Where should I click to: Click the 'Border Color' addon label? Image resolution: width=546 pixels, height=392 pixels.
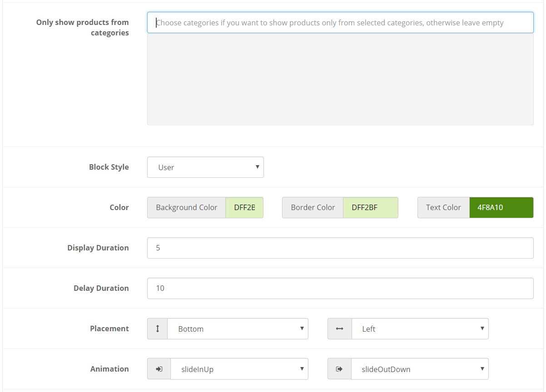[313, 207]
